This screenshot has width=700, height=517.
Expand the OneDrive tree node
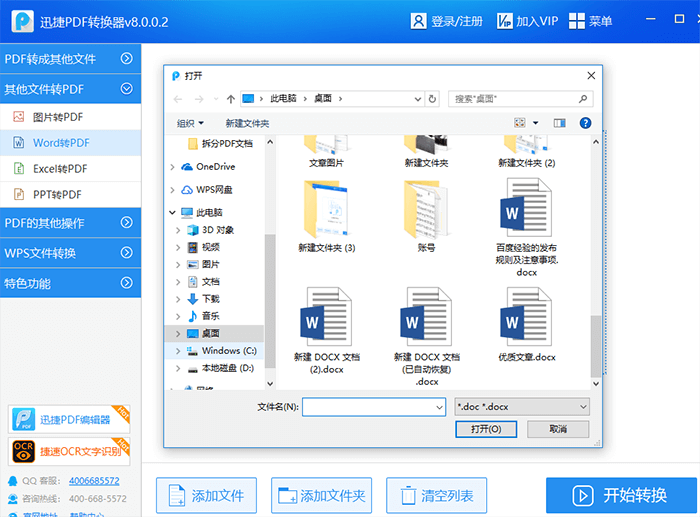172,167
